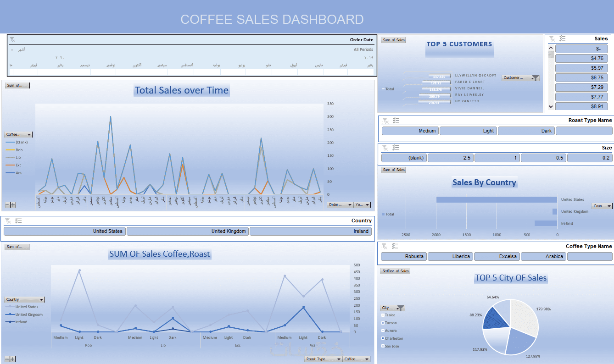Viewport: 614px width, 364px height.
Task: Open the Country legend dropdown
Action: 25,299
